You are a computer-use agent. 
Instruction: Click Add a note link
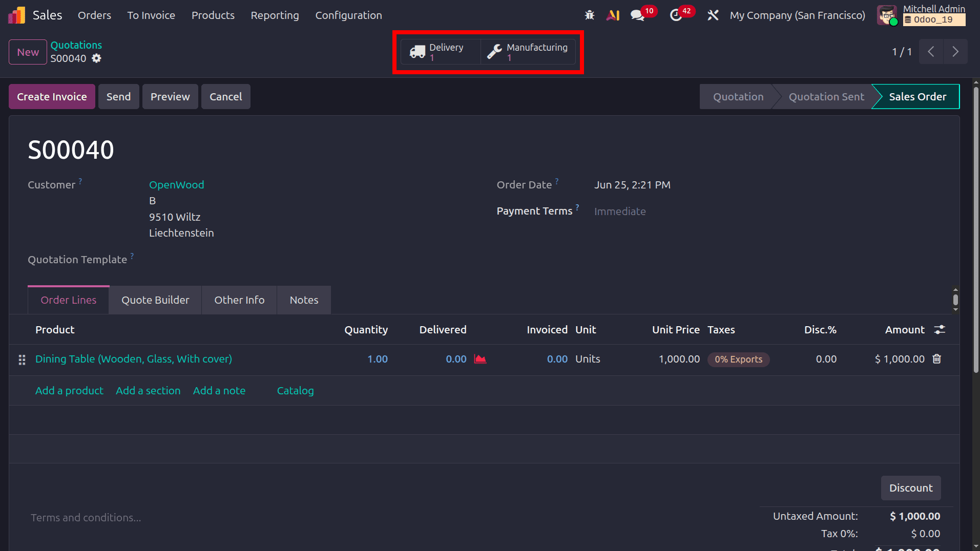click(x=219, y=391)
